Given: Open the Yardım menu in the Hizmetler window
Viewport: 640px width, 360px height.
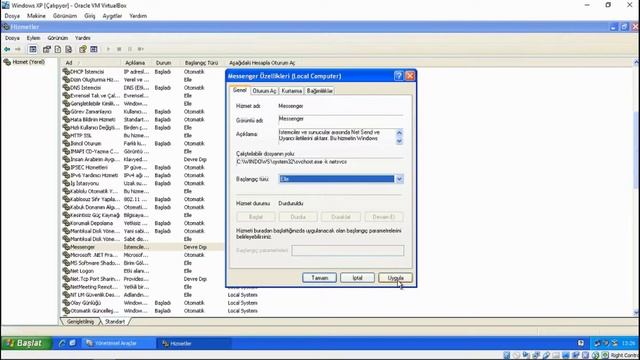Looking at the screenshot, I should click(x=82, y=38).
